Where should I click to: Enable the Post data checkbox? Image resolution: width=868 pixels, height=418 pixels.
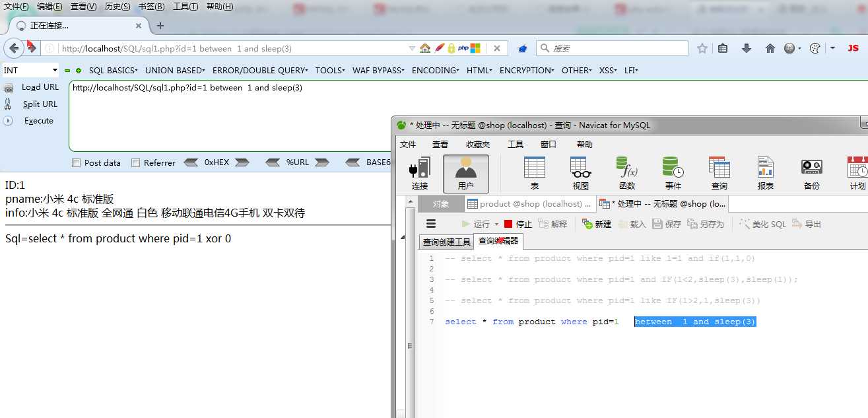tap(76, 162)
